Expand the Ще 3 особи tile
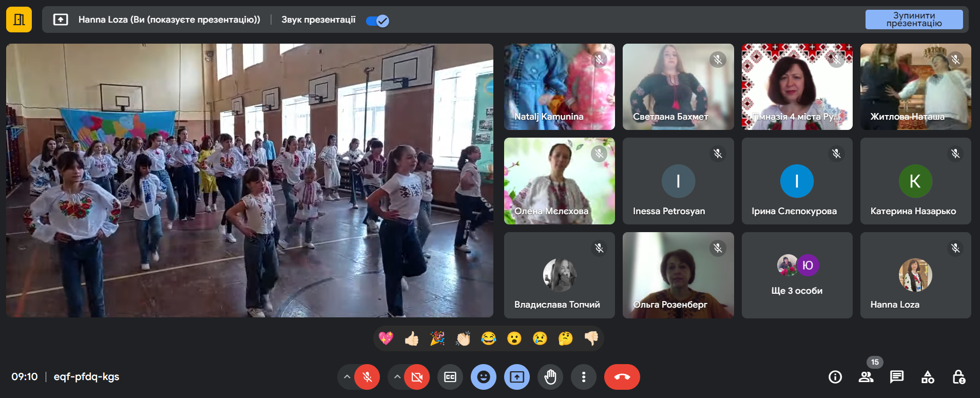This screenshot has width=980, height=398. tap(797, 275)
